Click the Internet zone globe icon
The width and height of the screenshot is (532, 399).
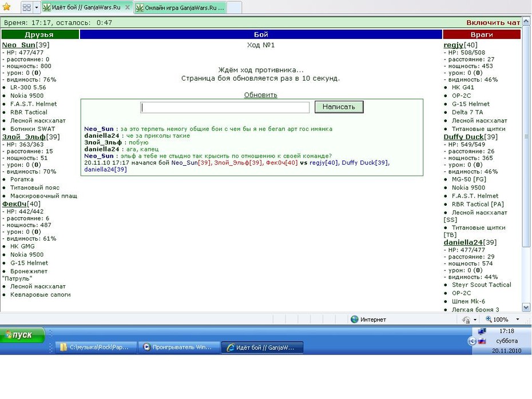[x=355, y=320]
